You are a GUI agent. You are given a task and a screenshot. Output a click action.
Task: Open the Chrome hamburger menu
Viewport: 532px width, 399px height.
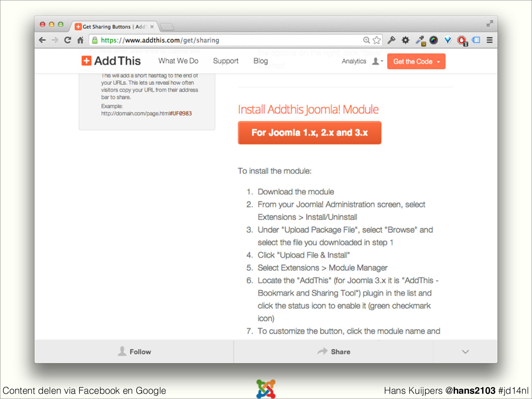point(489,40)
